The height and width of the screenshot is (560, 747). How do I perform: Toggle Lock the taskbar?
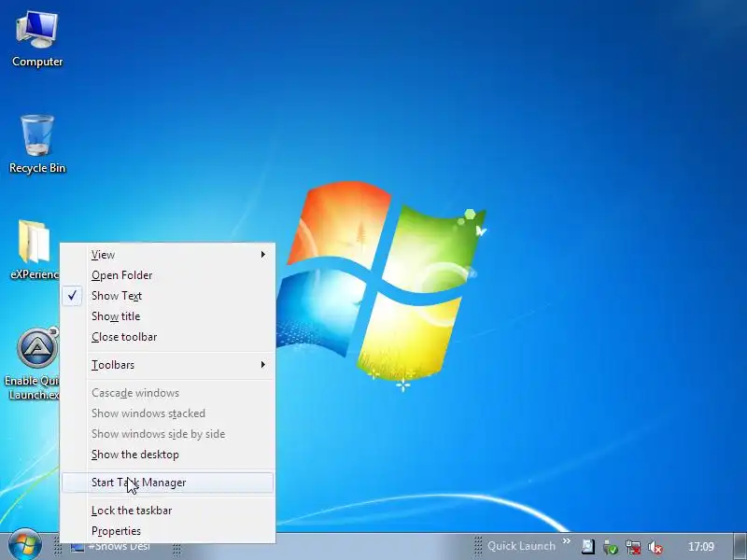(x=168, y=511)
